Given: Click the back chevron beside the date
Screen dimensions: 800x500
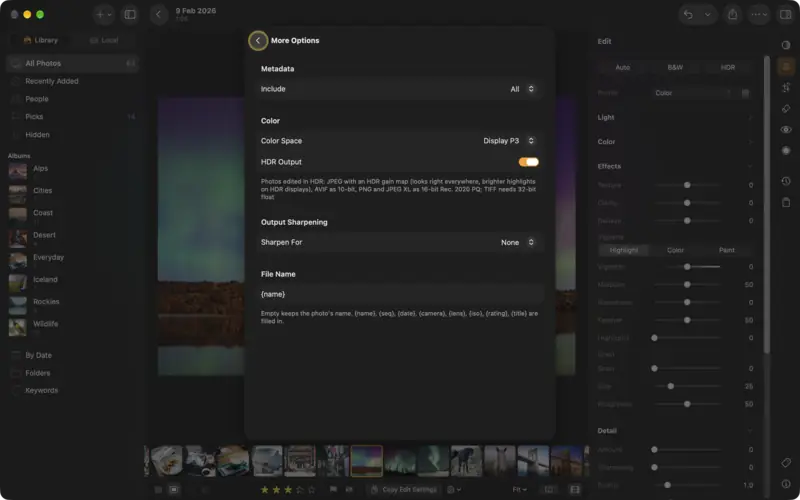Looking at the screenshot, I should coord(159,14).
